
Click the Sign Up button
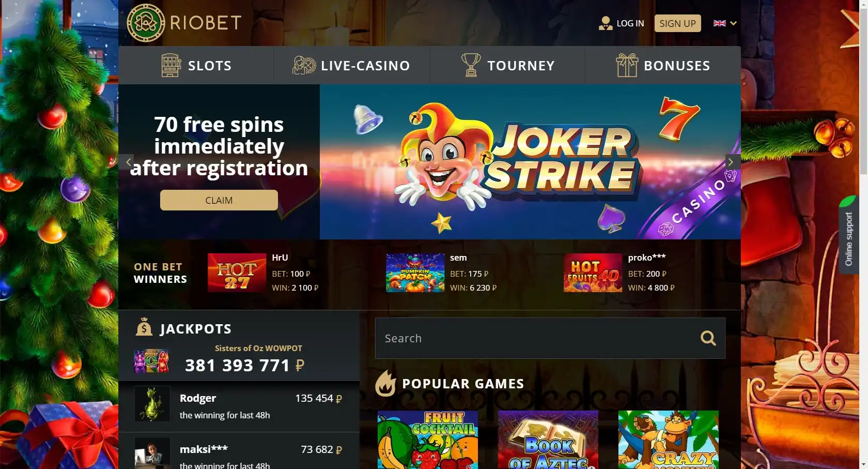click(x=677, y=23)
